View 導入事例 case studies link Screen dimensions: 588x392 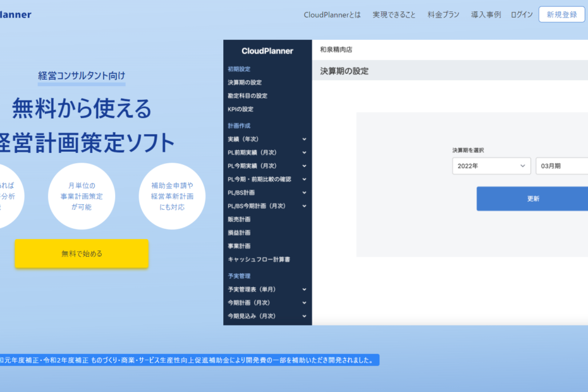(x=486, y=15)
